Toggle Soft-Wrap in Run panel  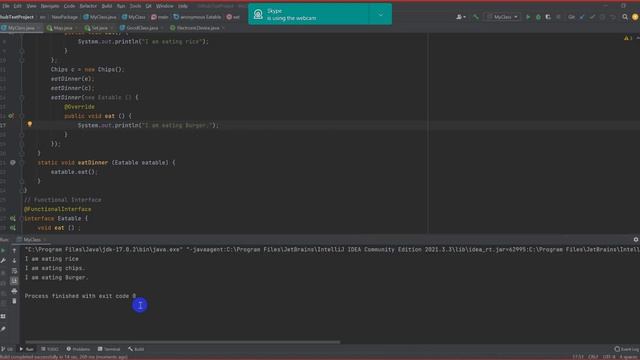click(14, 271)
